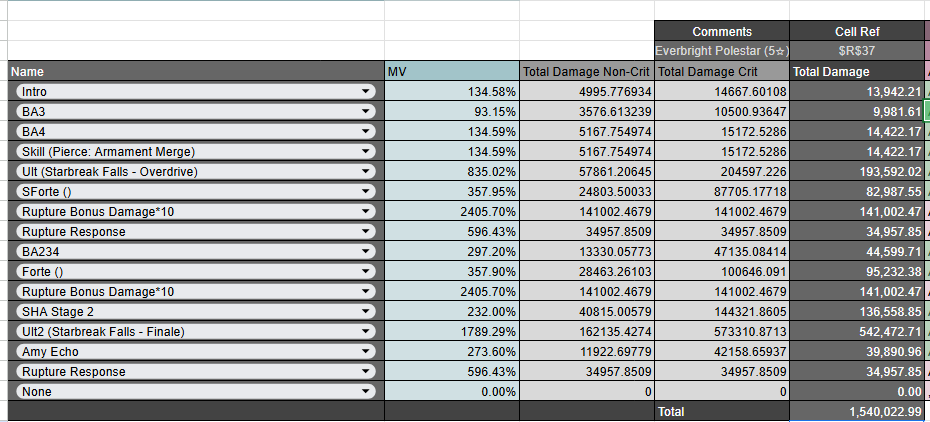Select the Cell Ref header cell

tap(856, 31)
